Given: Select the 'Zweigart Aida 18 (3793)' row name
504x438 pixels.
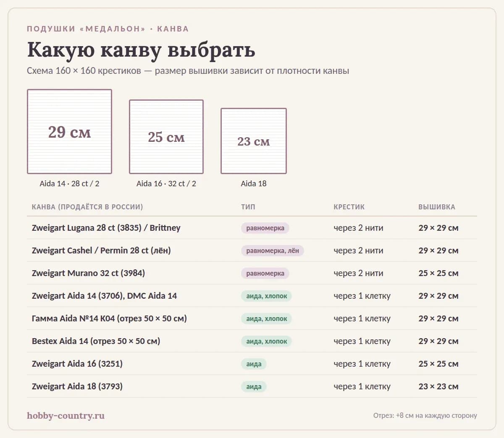Looking at the screenshot, I should coord(77,386).
